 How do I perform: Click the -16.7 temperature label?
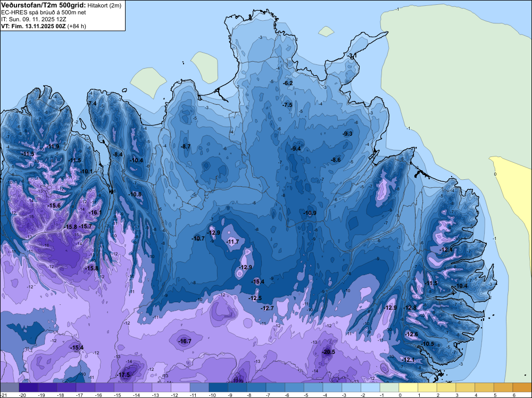click(185, 341)
